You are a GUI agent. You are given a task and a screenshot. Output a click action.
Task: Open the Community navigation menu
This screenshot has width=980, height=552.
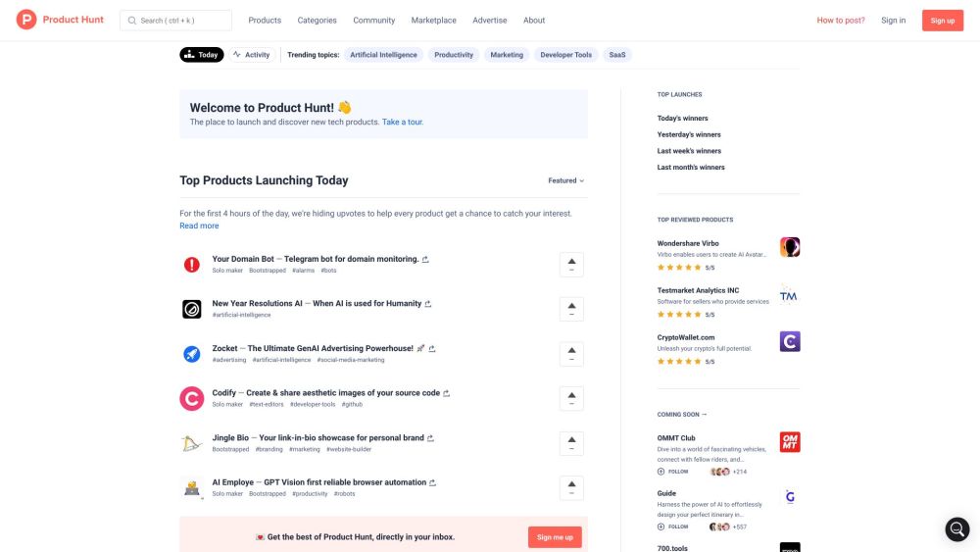(373, 20)
